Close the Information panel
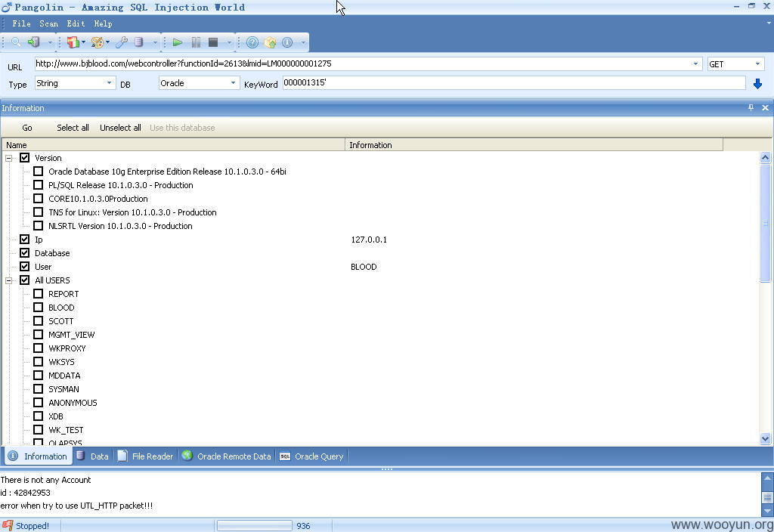774x532 pixels. pos(765,107)
